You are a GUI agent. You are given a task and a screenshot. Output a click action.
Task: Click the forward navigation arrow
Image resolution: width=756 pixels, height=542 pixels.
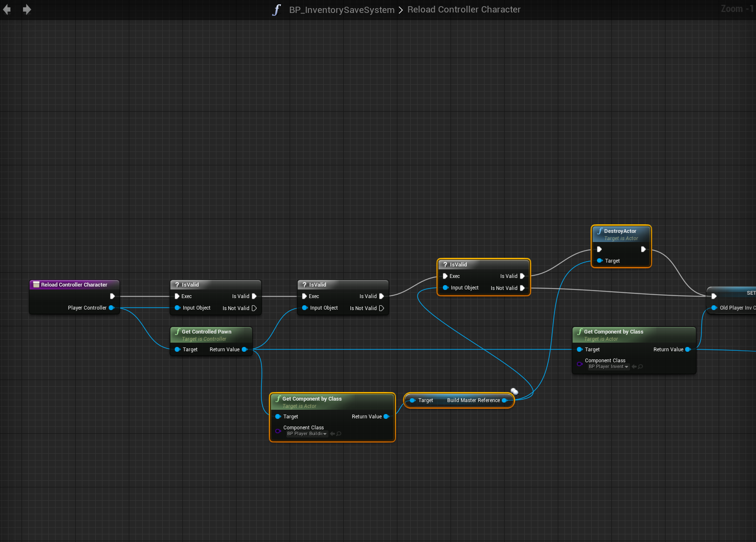click(x=27, y=10)
